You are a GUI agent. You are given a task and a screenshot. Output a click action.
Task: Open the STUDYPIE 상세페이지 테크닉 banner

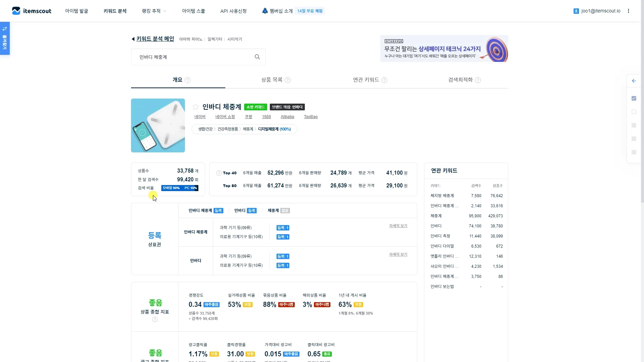444,48
